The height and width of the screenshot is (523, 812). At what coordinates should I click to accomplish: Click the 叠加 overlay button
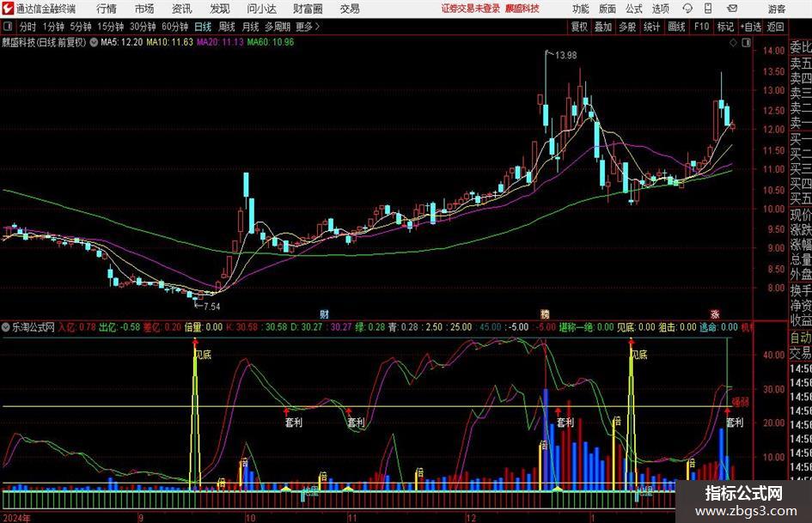pyautogui.click(x=603, y=27)
